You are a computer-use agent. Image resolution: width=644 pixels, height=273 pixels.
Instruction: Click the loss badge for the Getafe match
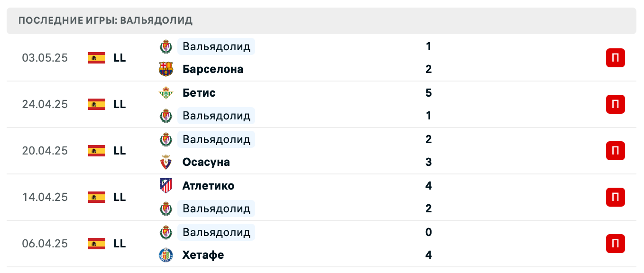pyautogui.click(x=615, y=244)
